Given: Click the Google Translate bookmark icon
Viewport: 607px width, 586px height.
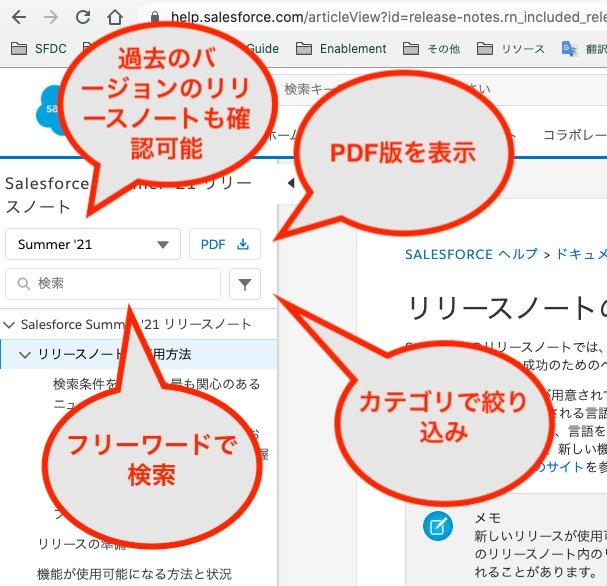Looking at the screenshot, I should [569, 49].
